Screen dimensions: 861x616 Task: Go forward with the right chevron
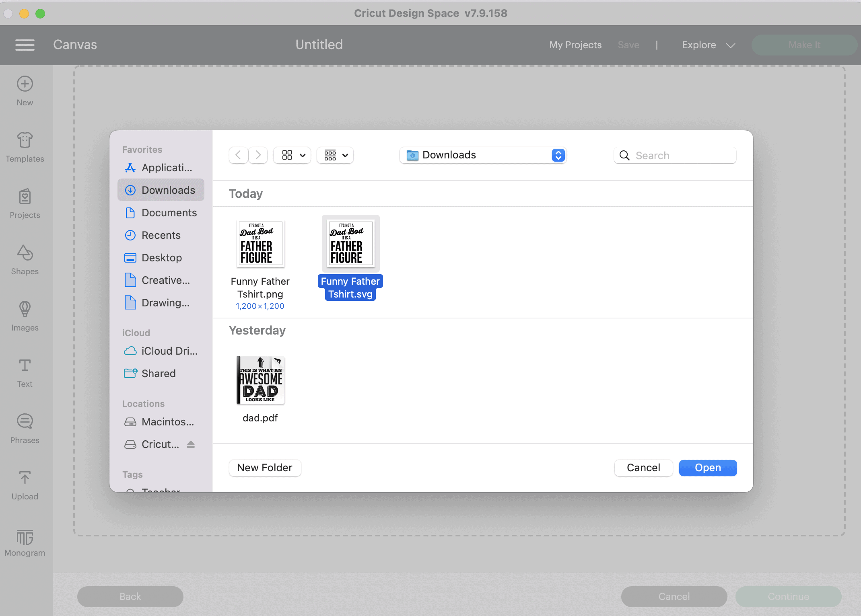[258, 155]
